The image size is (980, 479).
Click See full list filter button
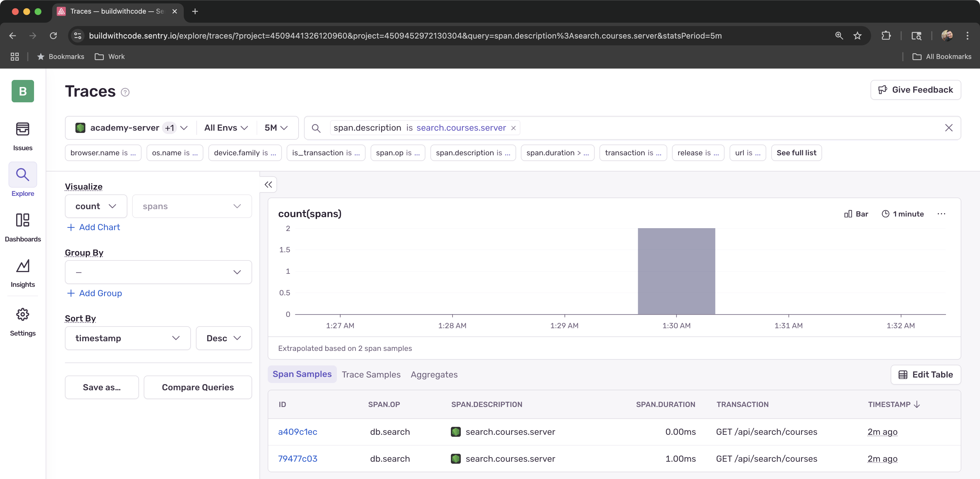[796, 153]
